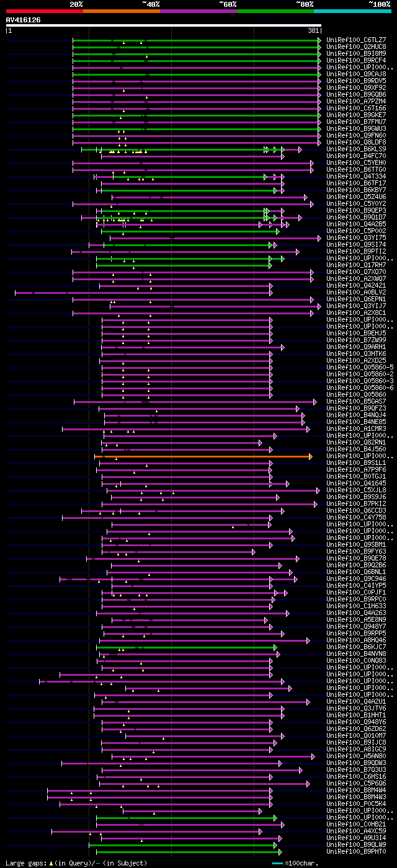
Task: Click the purple ~60% identity legend segment
Action: [x=198, y=11]
